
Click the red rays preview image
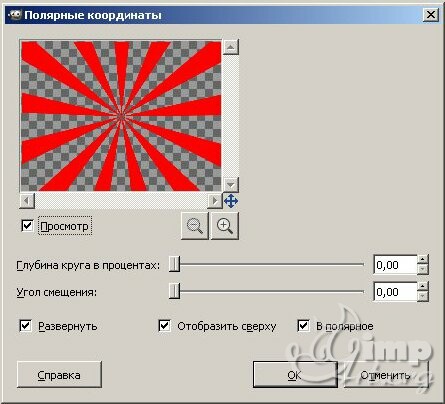pos(121,116)
